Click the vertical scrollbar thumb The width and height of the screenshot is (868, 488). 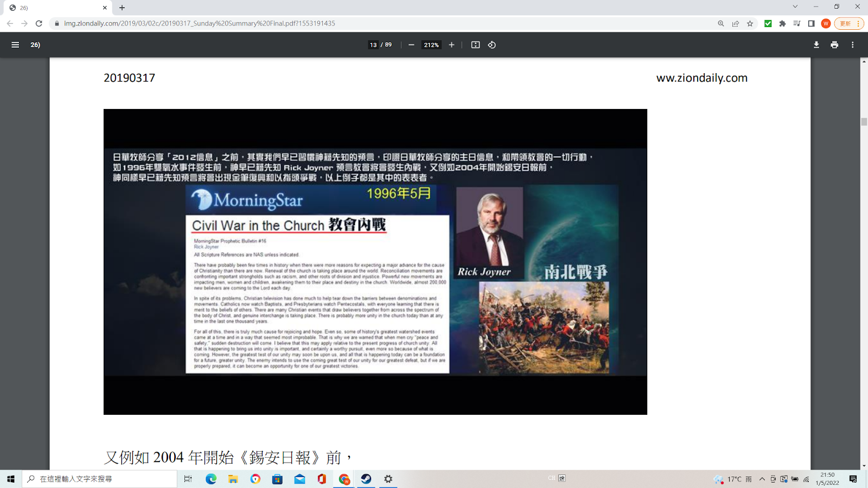coord(864,121)
